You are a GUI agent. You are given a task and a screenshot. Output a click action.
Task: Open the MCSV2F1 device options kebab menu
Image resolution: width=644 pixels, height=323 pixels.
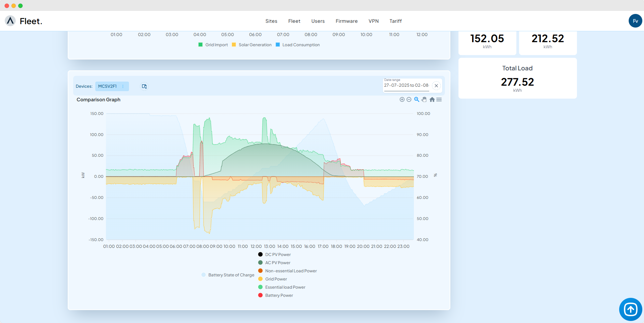coord(123,86)
